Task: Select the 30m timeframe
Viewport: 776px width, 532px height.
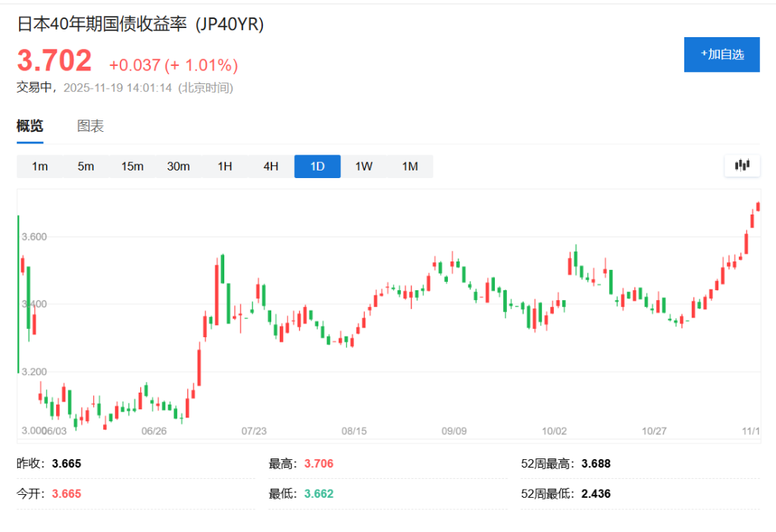Action: 178,166
